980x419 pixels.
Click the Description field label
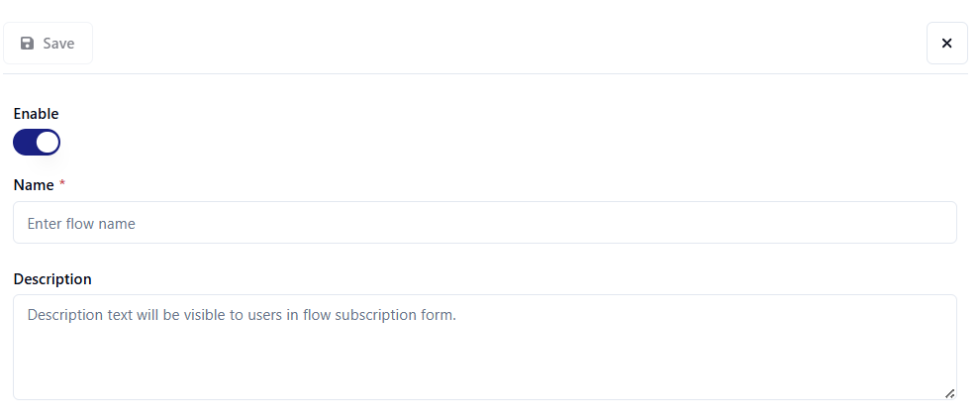(x=52, y=279)
